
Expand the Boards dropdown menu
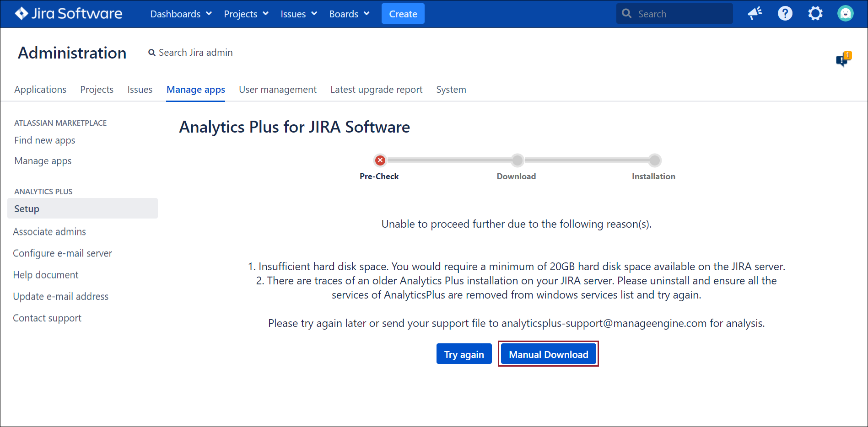[x=349, y=14]
